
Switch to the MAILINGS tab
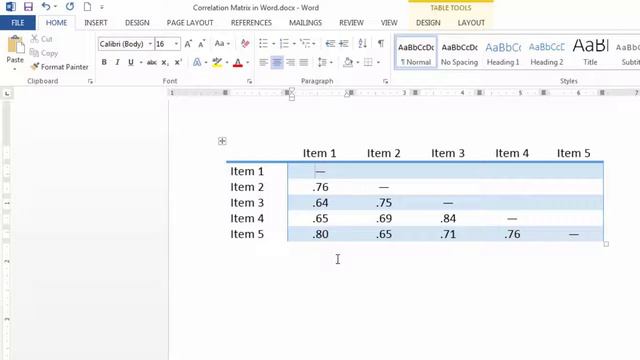305,23
